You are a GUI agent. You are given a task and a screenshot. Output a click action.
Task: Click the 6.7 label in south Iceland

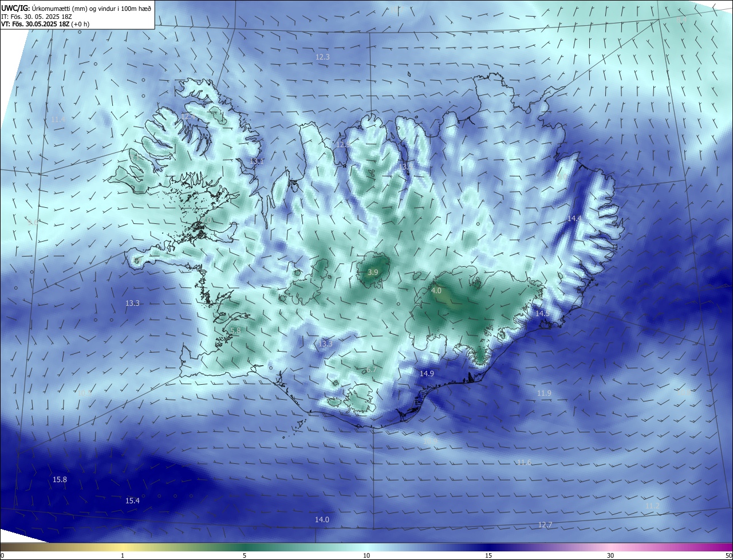coord(372,370)
